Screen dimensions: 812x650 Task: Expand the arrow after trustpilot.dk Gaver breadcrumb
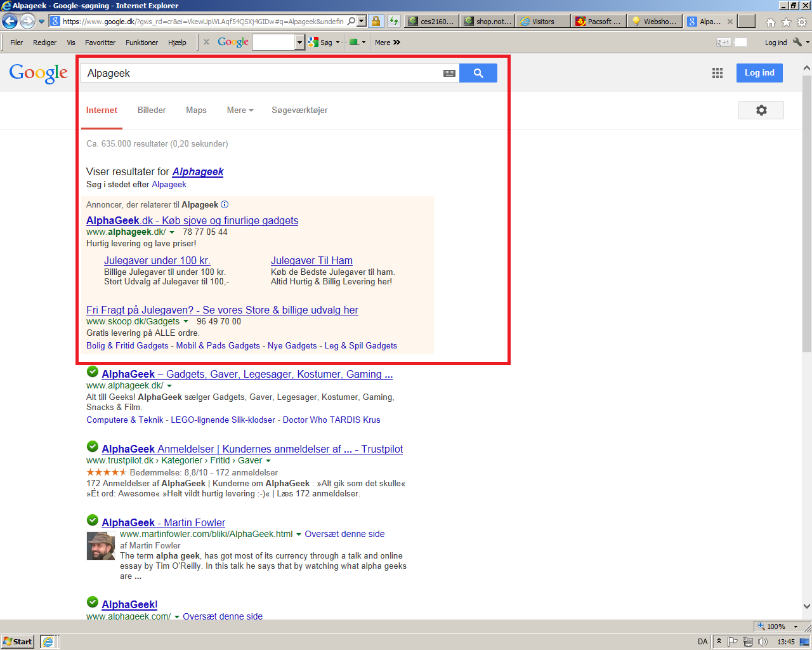pyautogui.click(x=268, y=461)
